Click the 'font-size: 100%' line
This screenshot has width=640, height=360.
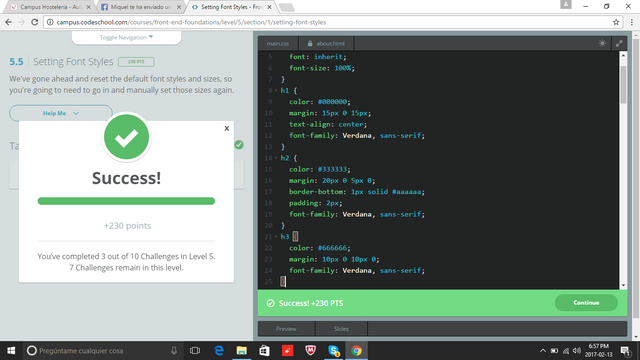322,68
